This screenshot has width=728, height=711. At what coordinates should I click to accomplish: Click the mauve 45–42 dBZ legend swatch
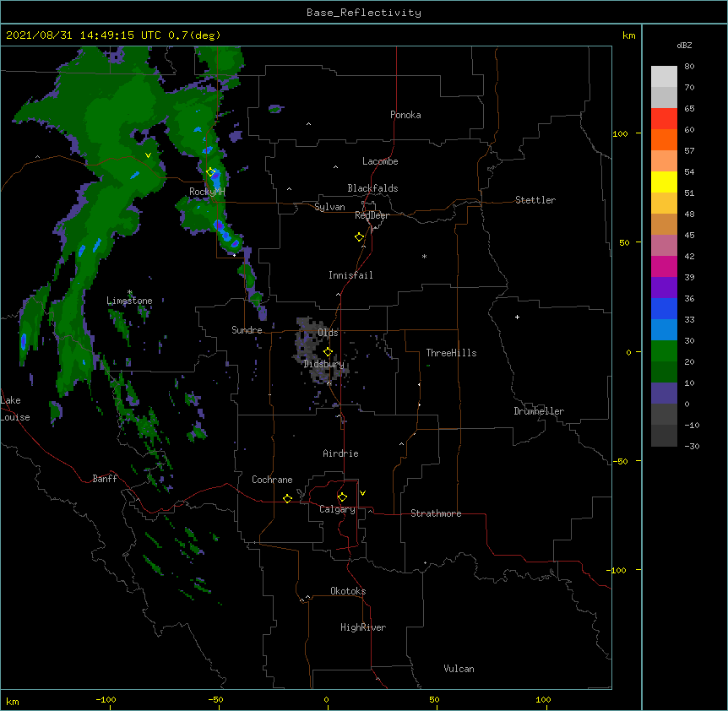click(x=664, y=246)
